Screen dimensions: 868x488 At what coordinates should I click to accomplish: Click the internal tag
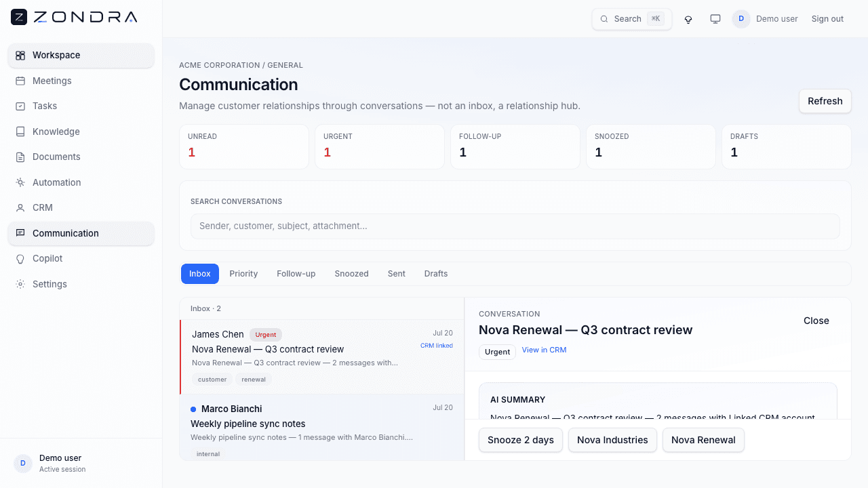[208, 454]
